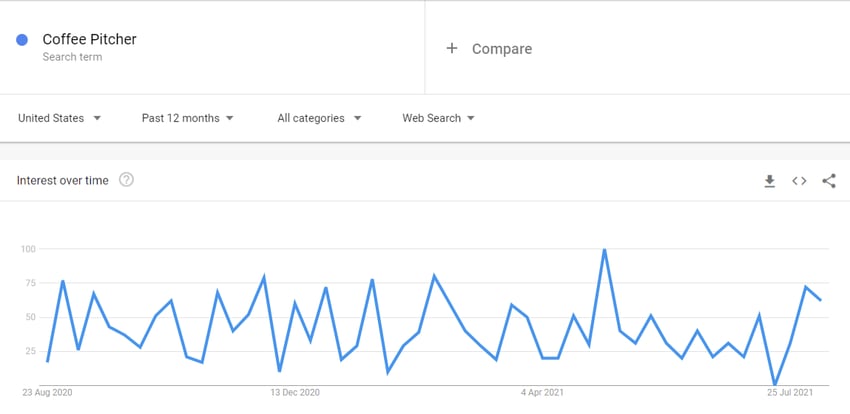Select the 13 Dec 2020 axis label

click(x=295, y=392)
